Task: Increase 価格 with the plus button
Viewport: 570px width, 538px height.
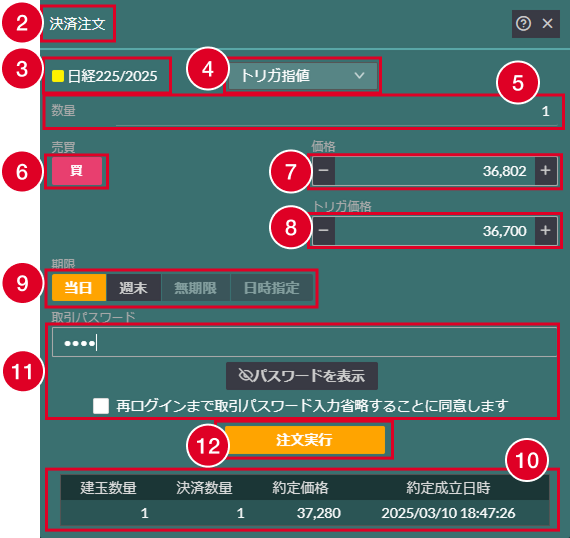Action: [545, 171]
